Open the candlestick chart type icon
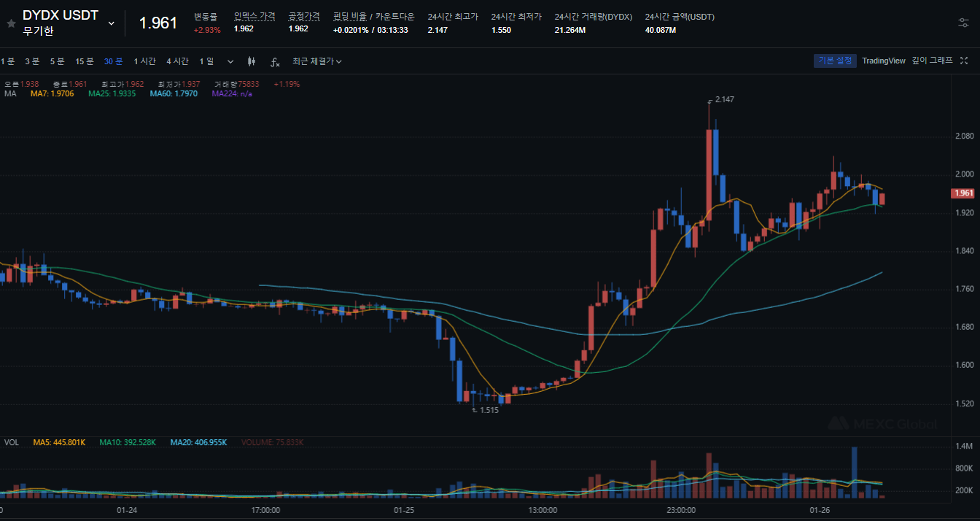 pos(252,62)
